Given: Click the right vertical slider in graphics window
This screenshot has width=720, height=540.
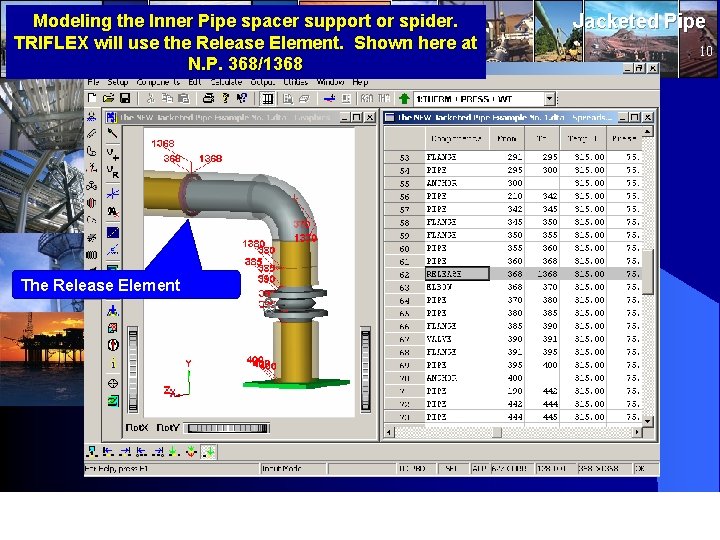Looking at the screenshot, I should tap(366, 370).
